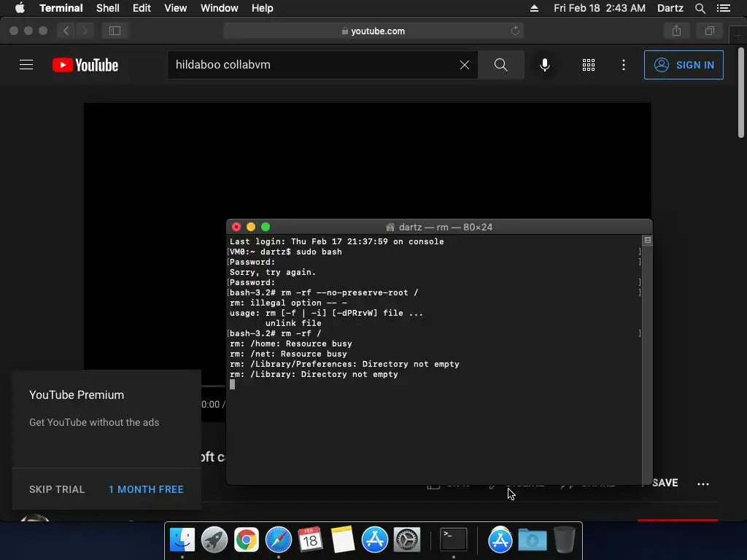Minimize the Terminal window
This screenshot has width=747, height=560.
[251, 227]
